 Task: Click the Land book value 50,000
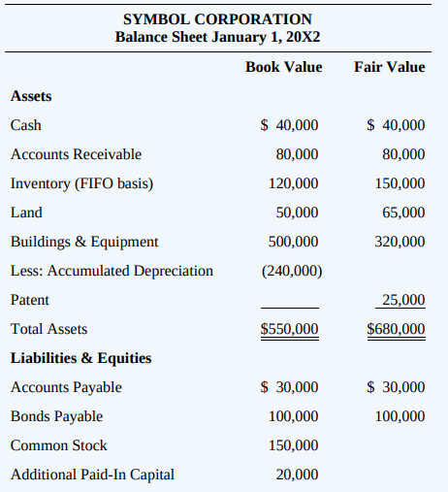tap(297, 213)
